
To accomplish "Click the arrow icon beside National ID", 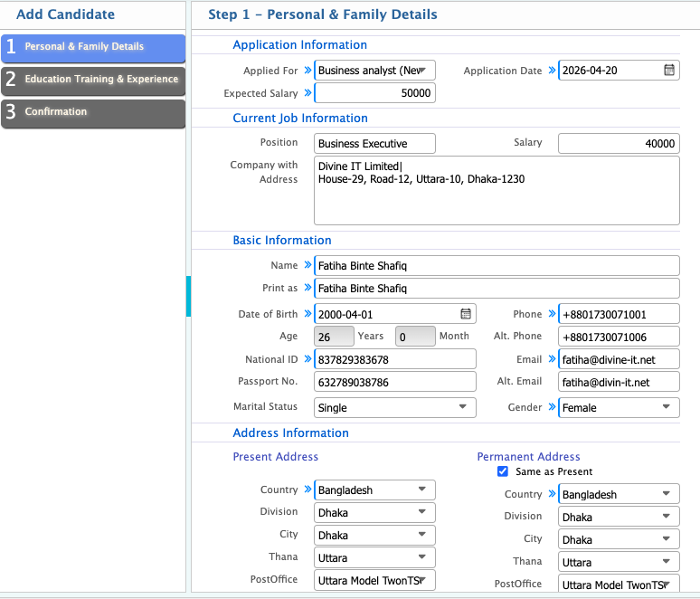I will (x=307, y=359).
